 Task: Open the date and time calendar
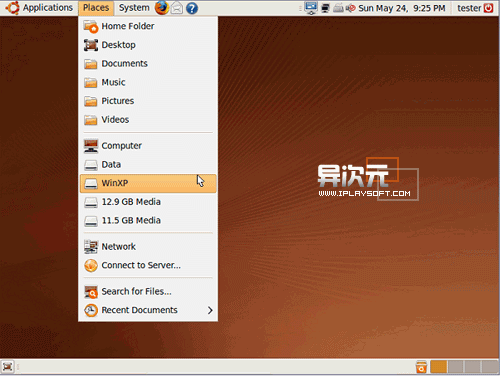point(402,8)
